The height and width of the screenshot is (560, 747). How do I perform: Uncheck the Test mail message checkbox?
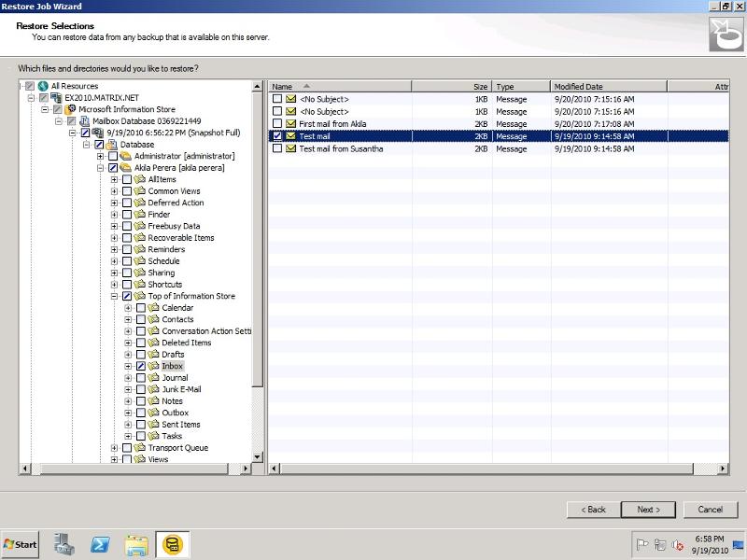click(x=277, y=136)
